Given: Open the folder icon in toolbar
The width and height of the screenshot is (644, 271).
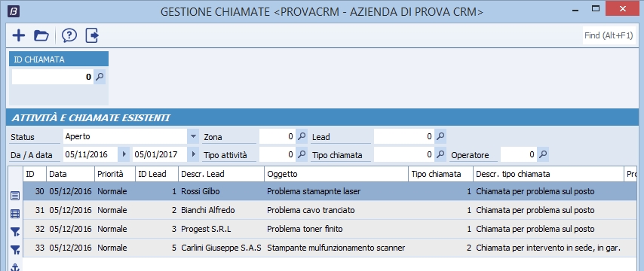Looking at the screenshot, I should click(41, 35).
